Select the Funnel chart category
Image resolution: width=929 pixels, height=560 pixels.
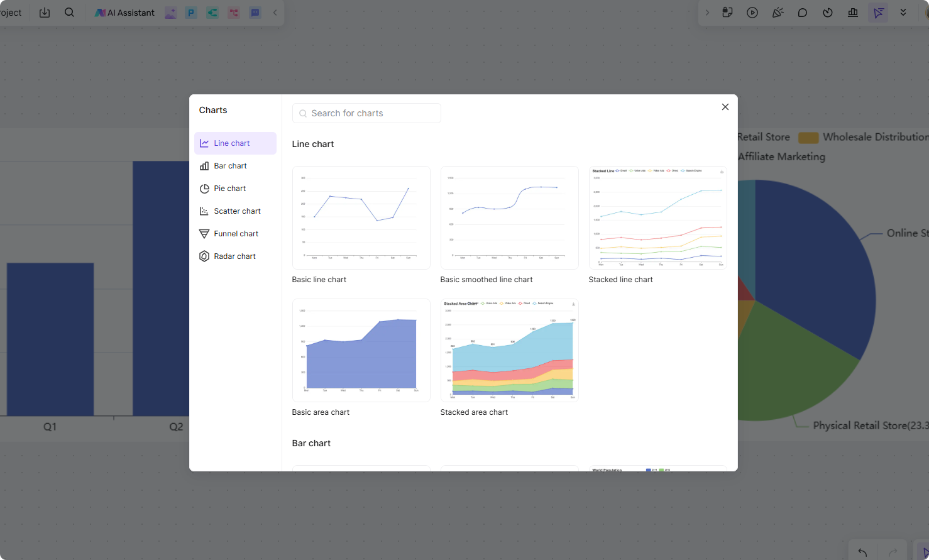pos(235,234)
